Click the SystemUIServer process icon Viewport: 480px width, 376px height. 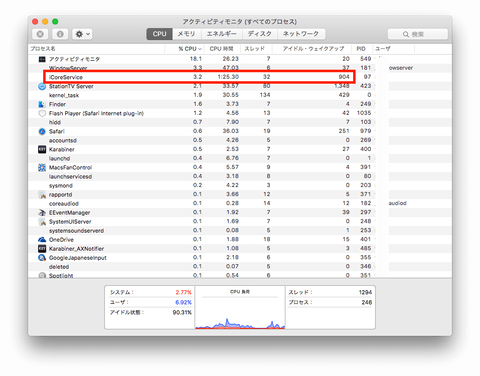(x=42, y=222)
